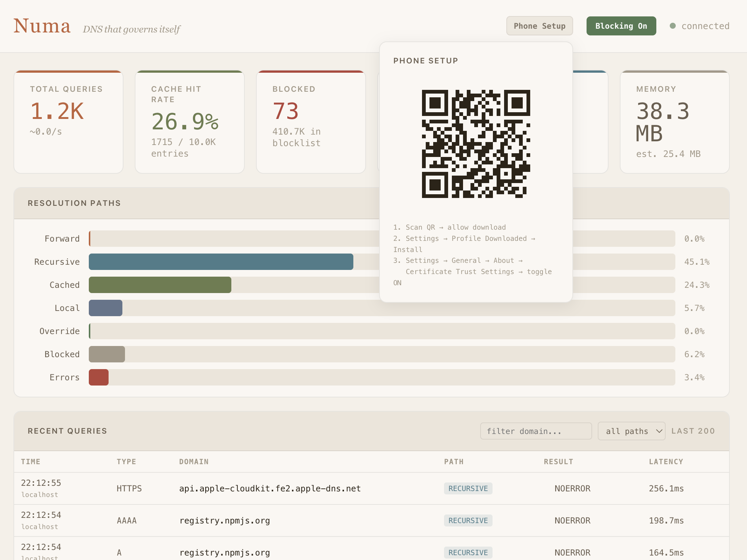Click the Phone Setup QR code
The width and height of the screenshot is (747, 560).
click(476, 143)
